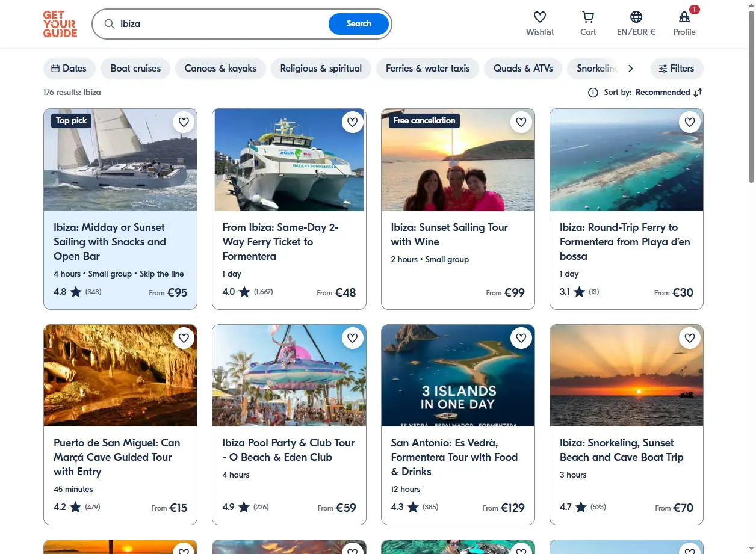Open the EN/EUR € globe language selector
Screen dimensions: 756x554
tap(636, 17)
